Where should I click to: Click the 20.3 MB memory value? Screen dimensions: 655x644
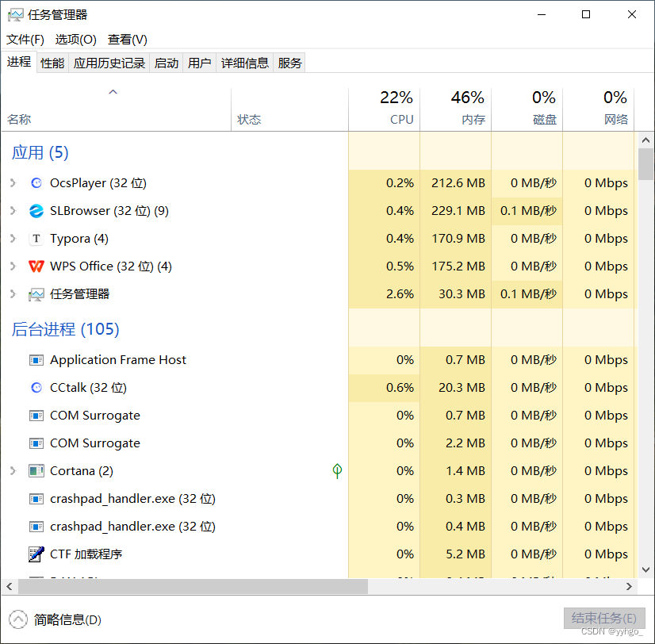(462, 387)
